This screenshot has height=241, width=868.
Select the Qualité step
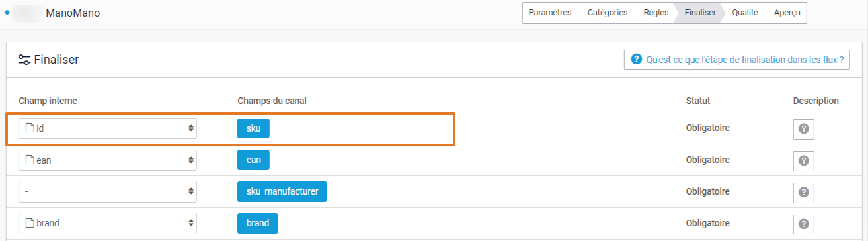pos(745,13)
